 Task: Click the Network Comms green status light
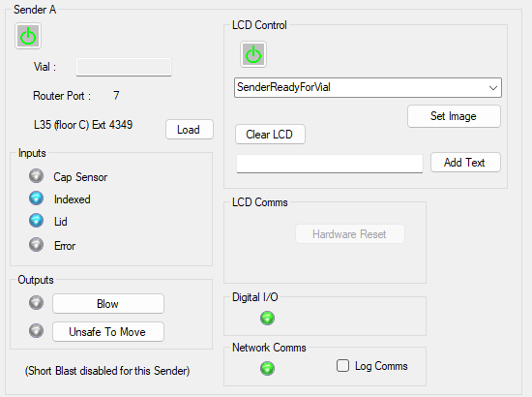267,369
